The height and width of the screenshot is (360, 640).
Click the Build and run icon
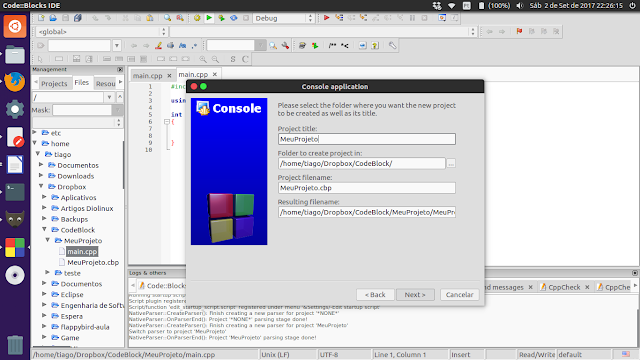(x=221, y=18)
